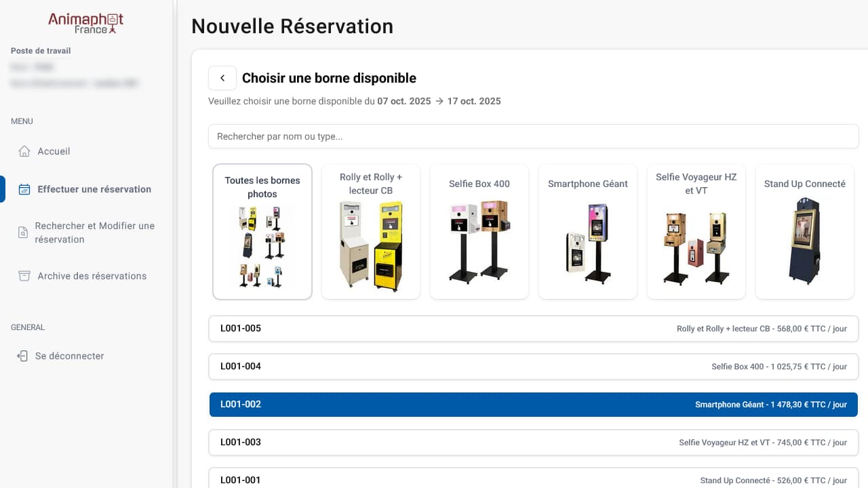Pick borne L001-003 Selfie Voyageur row
The width and height of the screenshot is (868, 488).
click(533, 443)
